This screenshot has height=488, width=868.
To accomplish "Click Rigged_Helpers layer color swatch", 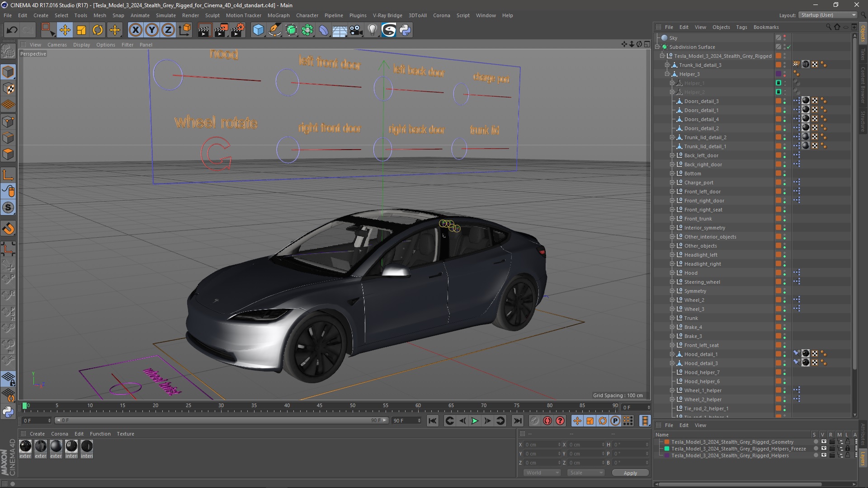I will point(666,455).
